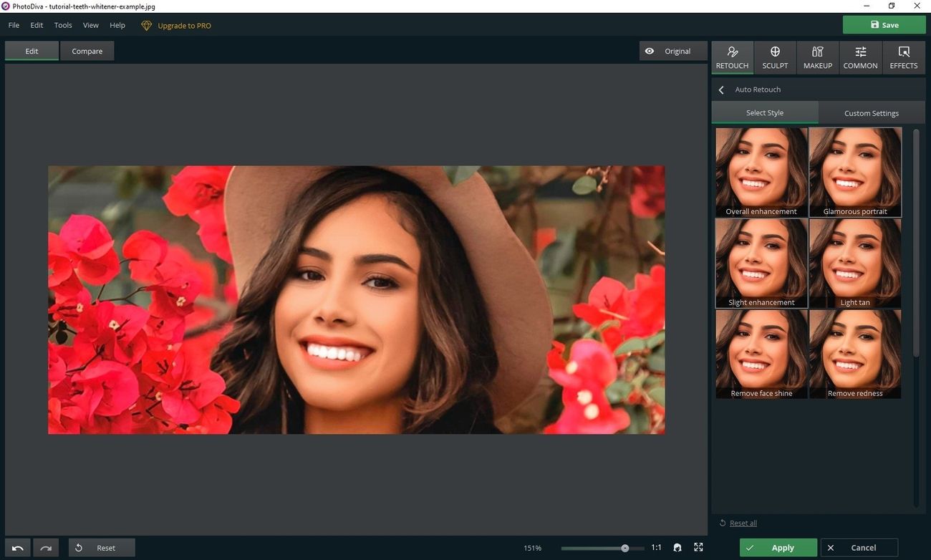Open the Effects section

pos(903,57)
